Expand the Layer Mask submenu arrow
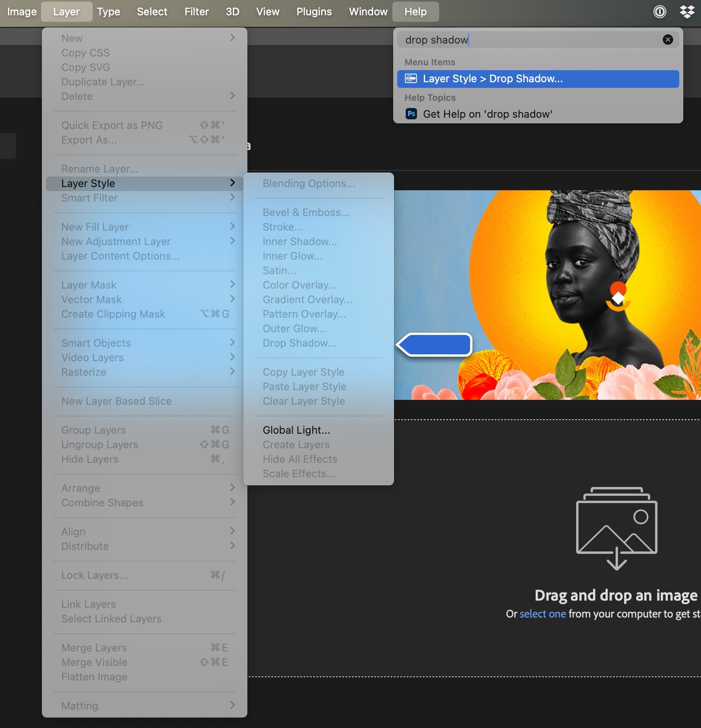The width and height of the screenshot is (701, 728). tap(232, 284)
